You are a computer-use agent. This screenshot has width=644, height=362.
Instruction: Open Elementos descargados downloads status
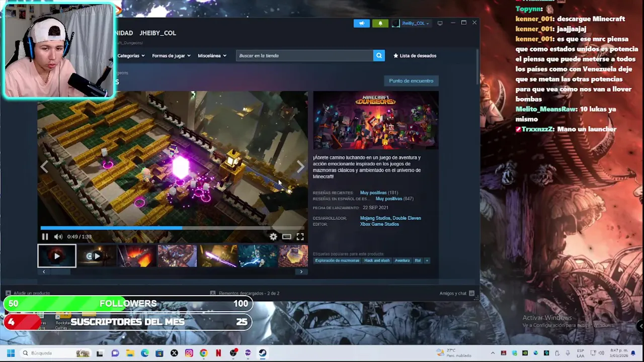(x=245, y=293)
